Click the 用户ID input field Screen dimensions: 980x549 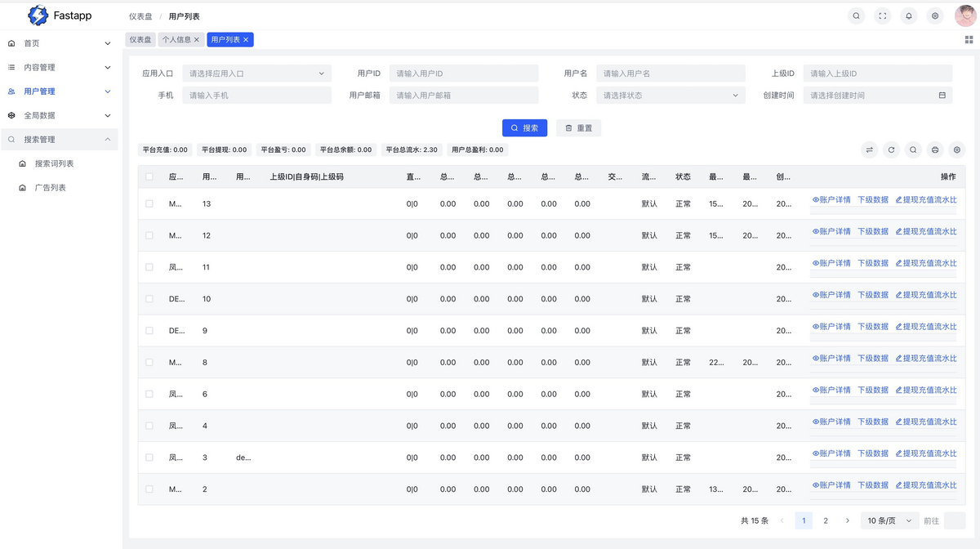[464, 74]
